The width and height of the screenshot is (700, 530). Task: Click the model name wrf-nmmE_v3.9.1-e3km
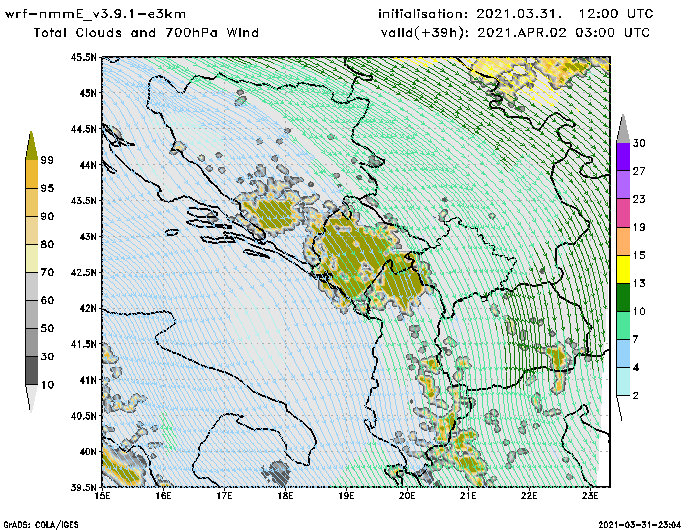click(x=95, y=14)
